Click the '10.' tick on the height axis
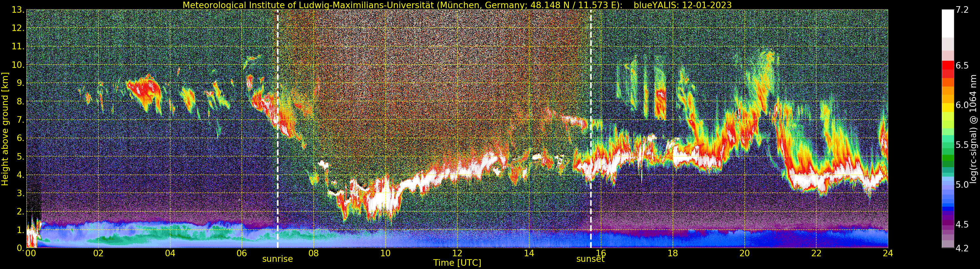Image resolution: width=980 pixels, height=269 pixels. click(18, 65)
